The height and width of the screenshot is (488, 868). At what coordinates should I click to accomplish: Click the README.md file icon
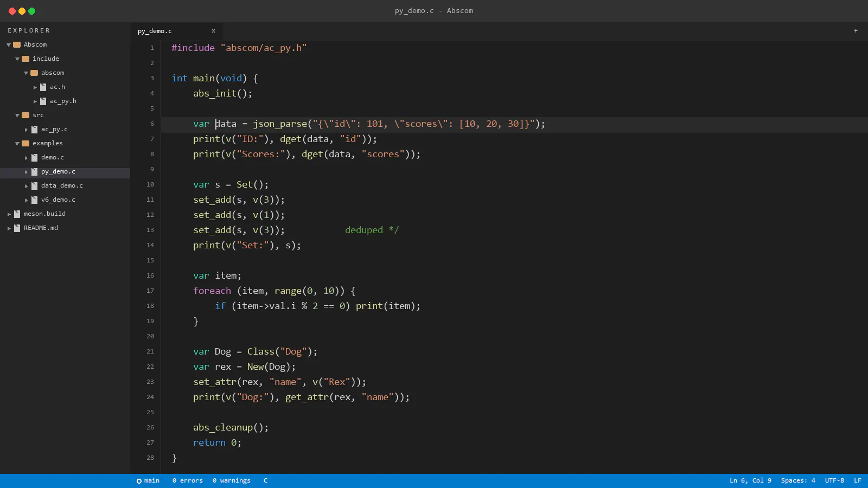pos(17,228)
